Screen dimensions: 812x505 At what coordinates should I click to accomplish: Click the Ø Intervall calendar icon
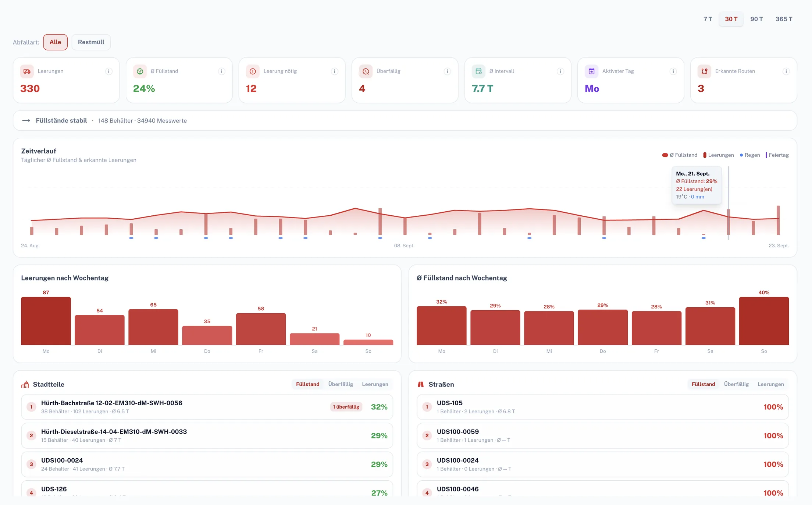[478, 71]
